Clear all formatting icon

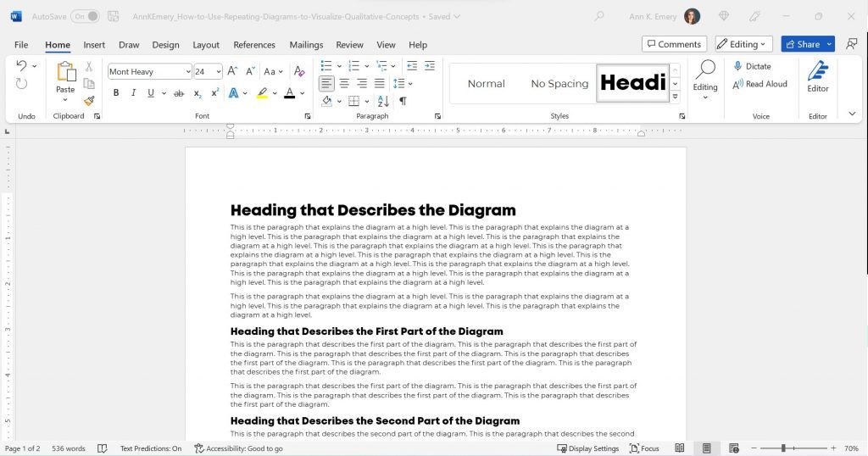click(299, 71)
